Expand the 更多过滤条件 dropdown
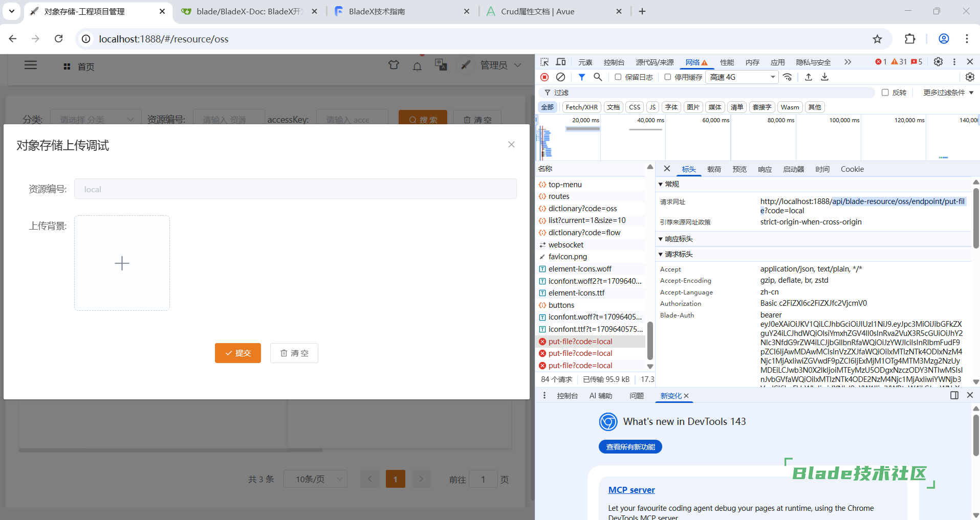 pos(948,93)
